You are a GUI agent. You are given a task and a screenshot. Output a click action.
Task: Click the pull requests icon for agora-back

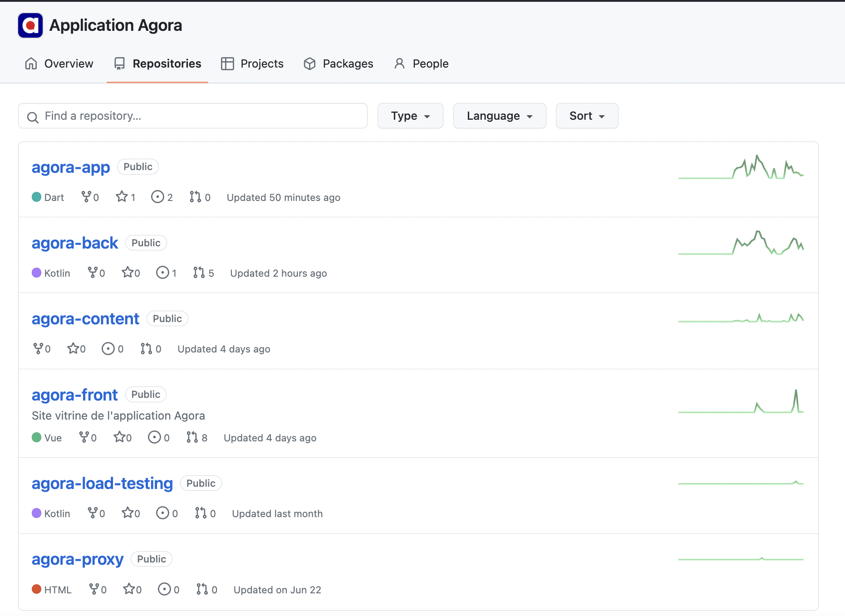pyautogui.click(x=199, y=273)
